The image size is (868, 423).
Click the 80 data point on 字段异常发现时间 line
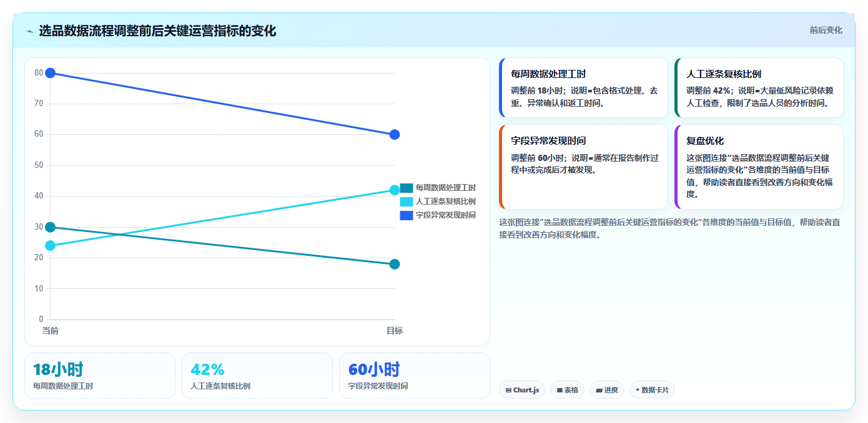[x=51, y=73]
